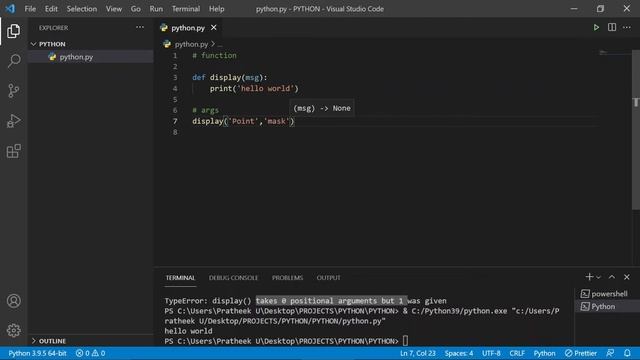
Task: Change the Python language mode in status bar
Action: [x=544, y=353]
